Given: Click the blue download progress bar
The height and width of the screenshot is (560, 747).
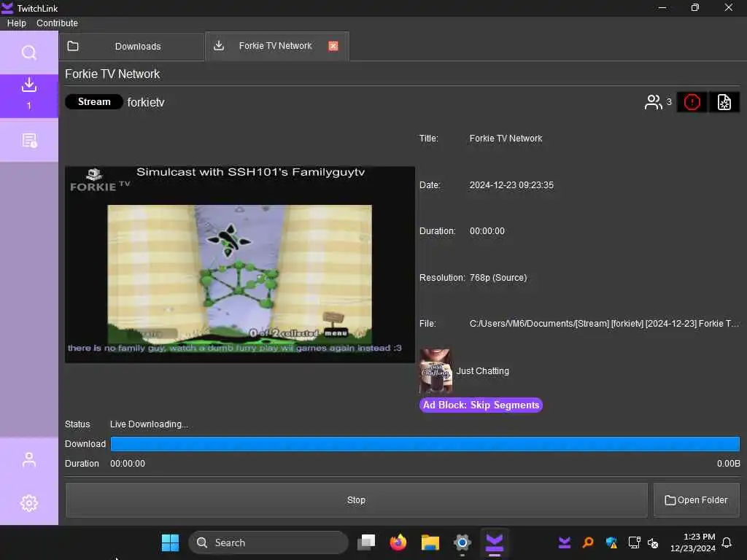Looking at the screenshot, I should coord(425,444).
